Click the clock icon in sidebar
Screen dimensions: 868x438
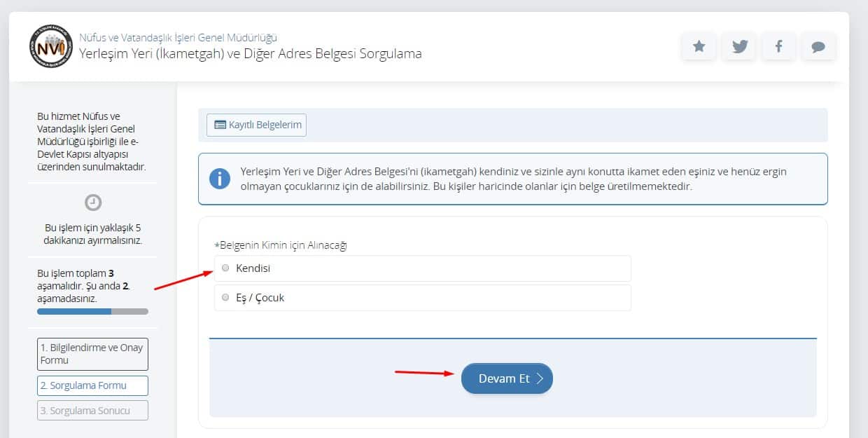93,203
